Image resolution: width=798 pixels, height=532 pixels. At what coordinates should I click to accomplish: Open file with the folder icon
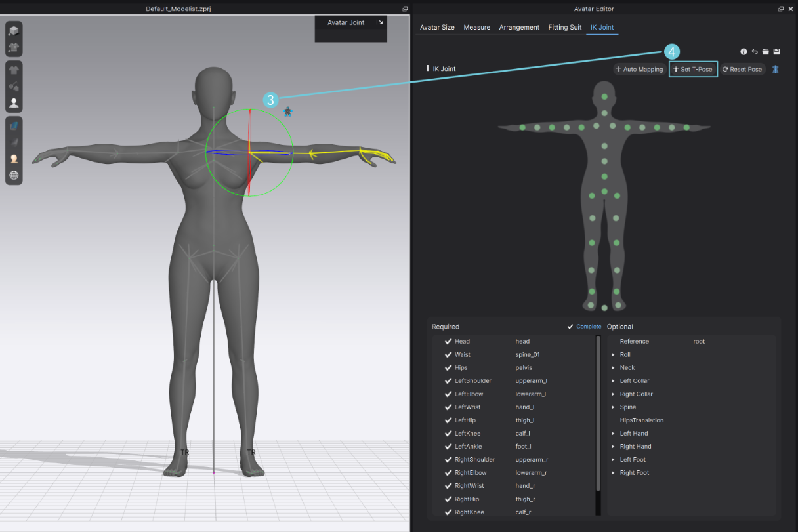765,52
